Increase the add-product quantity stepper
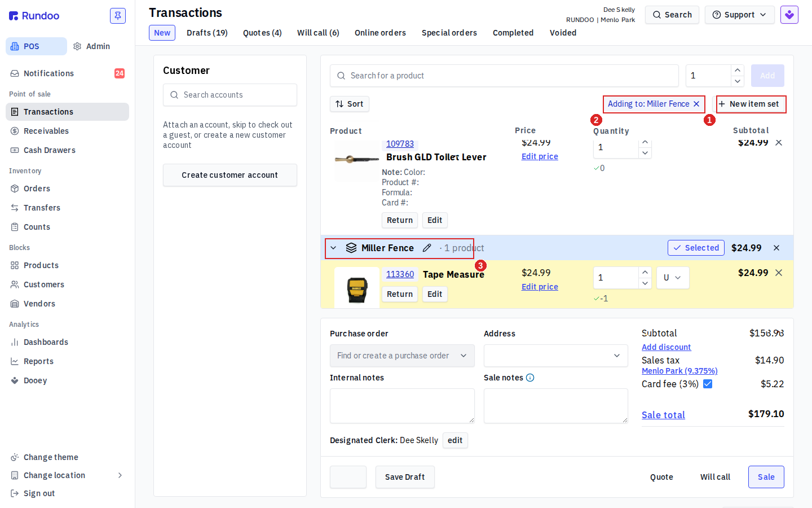Viewport: 812px width, 508px height. (738, 70)
